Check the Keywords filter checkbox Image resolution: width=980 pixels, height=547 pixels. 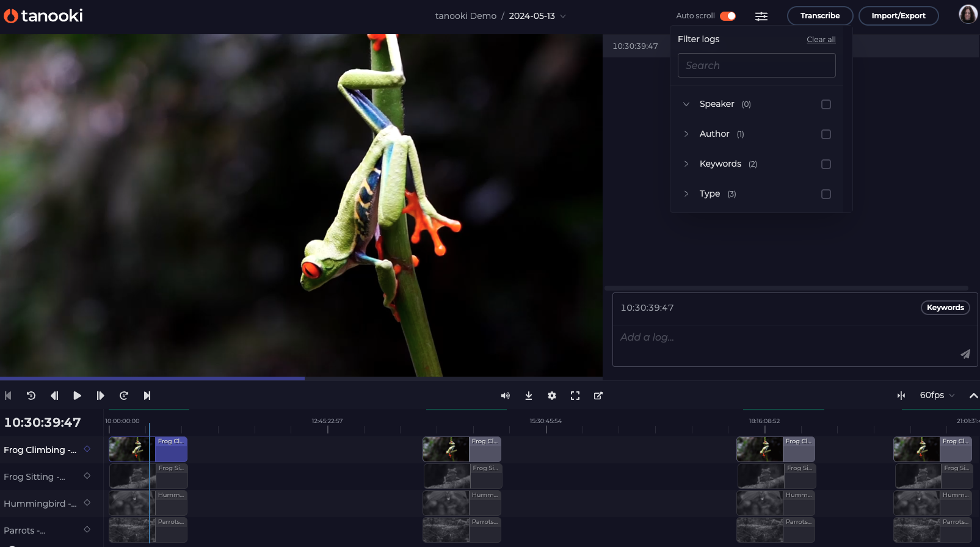tap(826, 164)
